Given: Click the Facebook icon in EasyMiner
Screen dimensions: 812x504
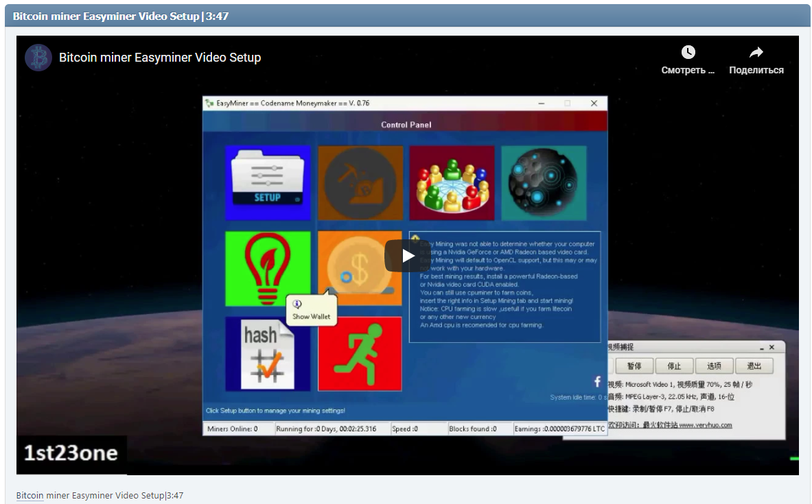Looking at the screenshot, I should tap(597, 382).
